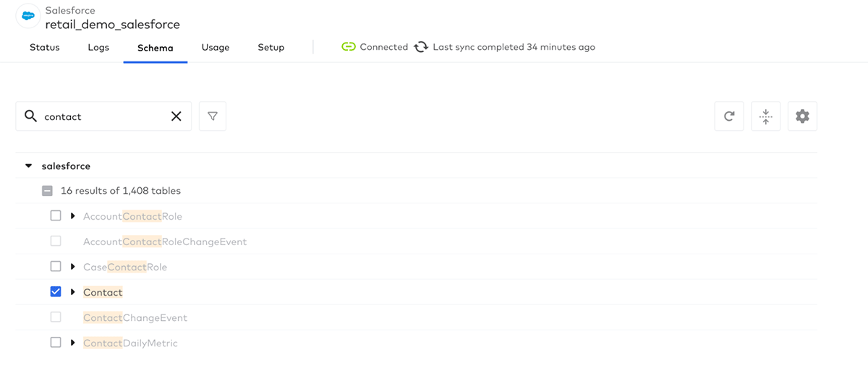
Task: Toggle the 16 results select-all checkbox
Action: pyautogui.click(x=47, y=191)
